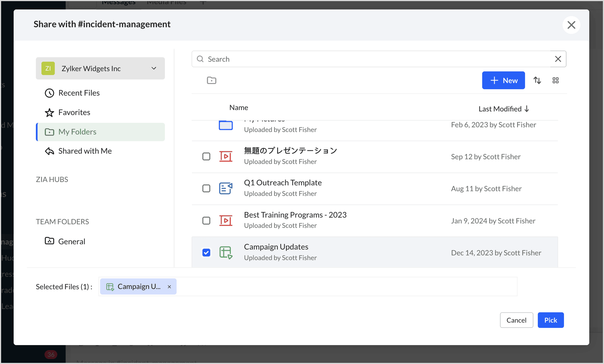Go to Favorites in sidebar
Image resolution: width=604 pixels, height=364 pixels.
click(x=100, y=113)
